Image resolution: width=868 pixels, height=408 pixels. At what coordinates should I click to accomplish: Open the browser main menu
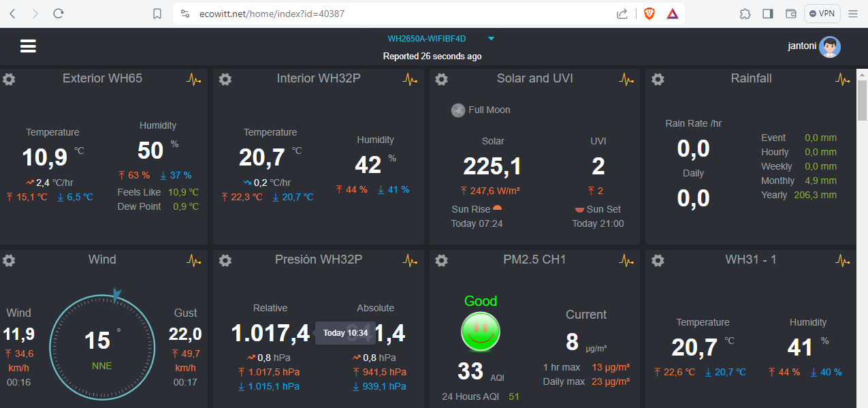tap(853, 14)
